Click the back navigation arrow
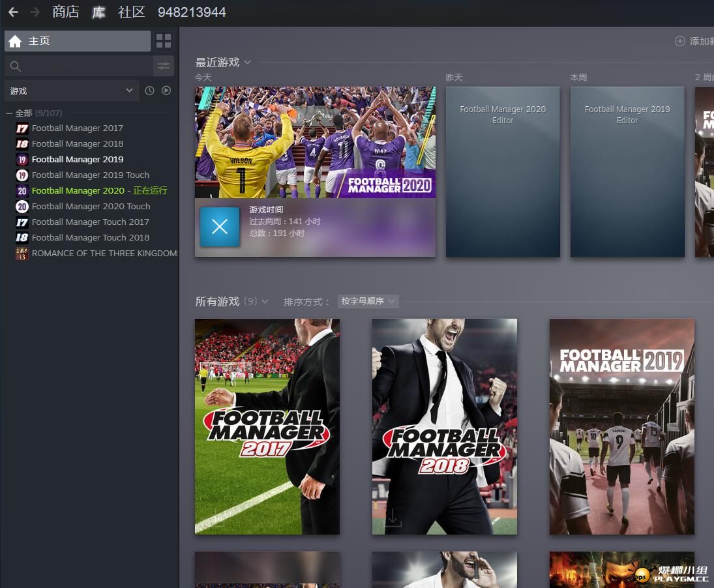The height and width of the screenshot is (588, 714). click(x=13, y=12)
